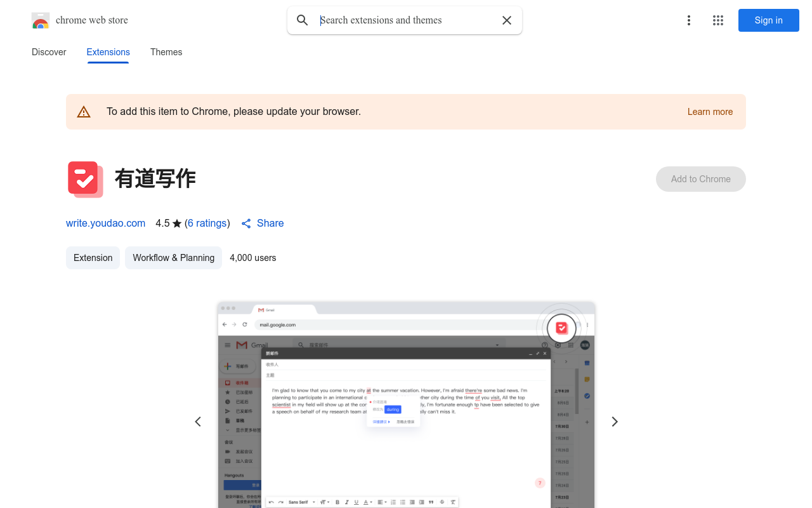Click the 4,000 users text
This screenshot has width=812, height=508.
click(253, 258)
